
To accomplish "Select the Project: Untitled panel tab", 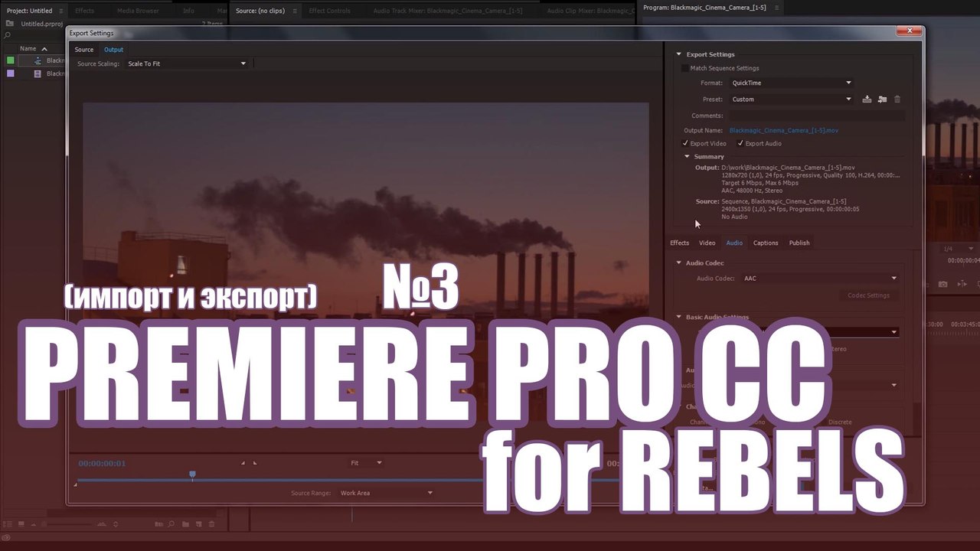I will click(29, 11).
